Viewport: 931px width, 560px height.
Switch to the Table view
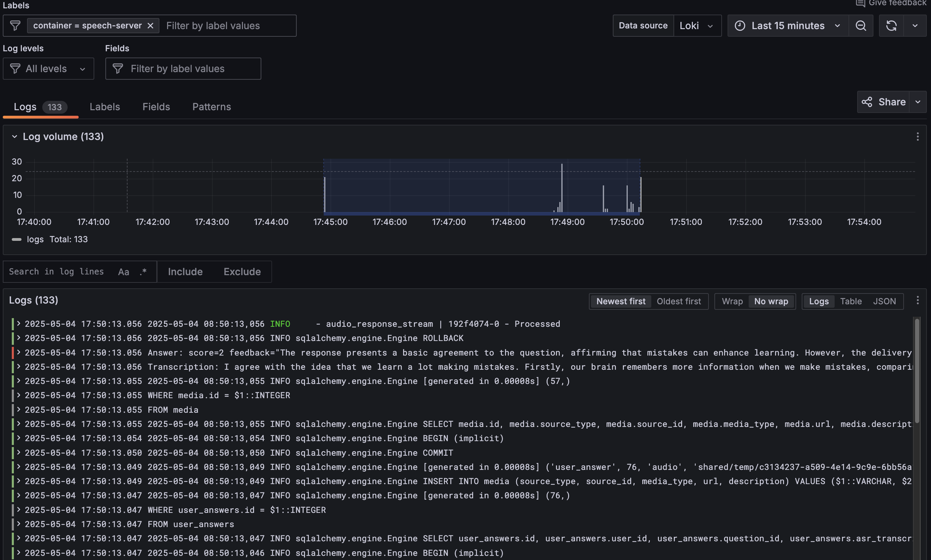(851, 301)
